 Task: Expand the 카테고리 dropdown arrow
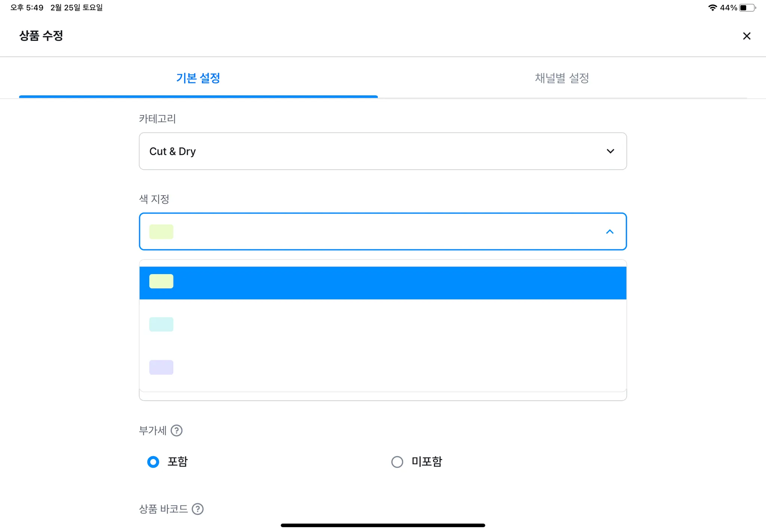point(610,151)
